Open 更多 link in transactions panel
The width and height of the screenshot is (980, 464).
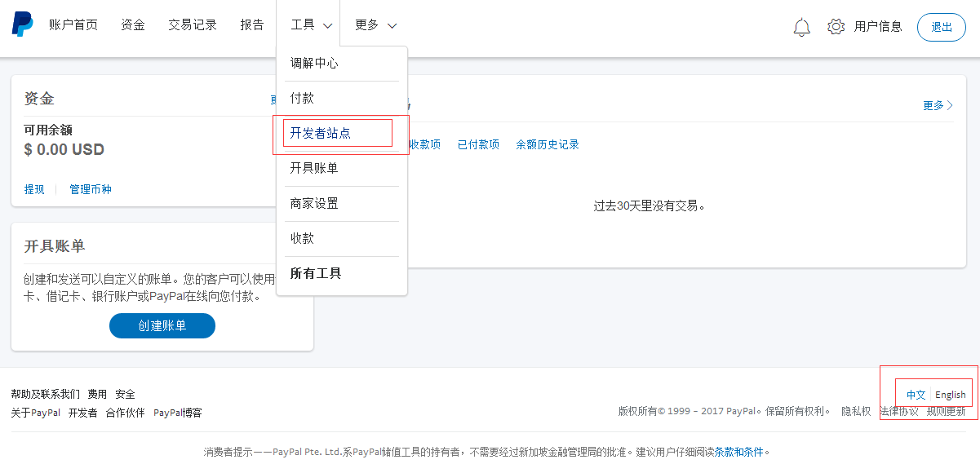[938, 105]
